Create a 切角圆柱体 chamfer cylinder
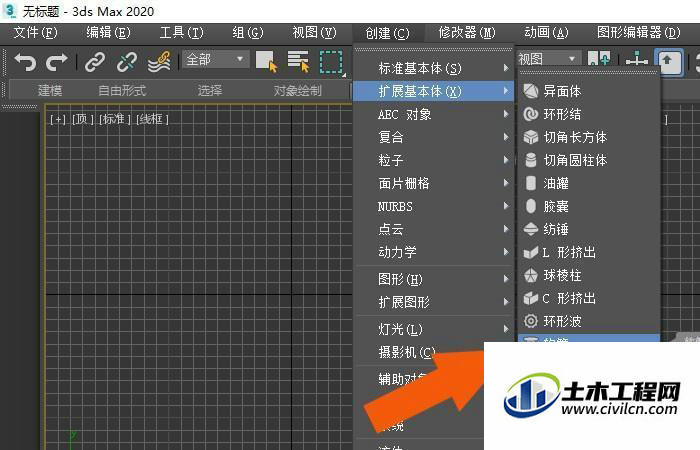Screen dimensions: 700x450 (x=588, y=160)
